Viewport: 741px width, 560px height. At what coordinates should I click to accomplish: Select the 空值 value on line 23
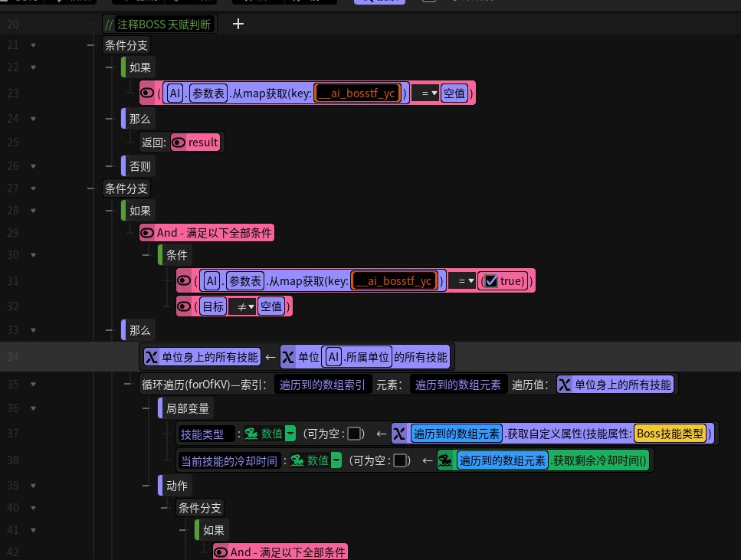454,93
